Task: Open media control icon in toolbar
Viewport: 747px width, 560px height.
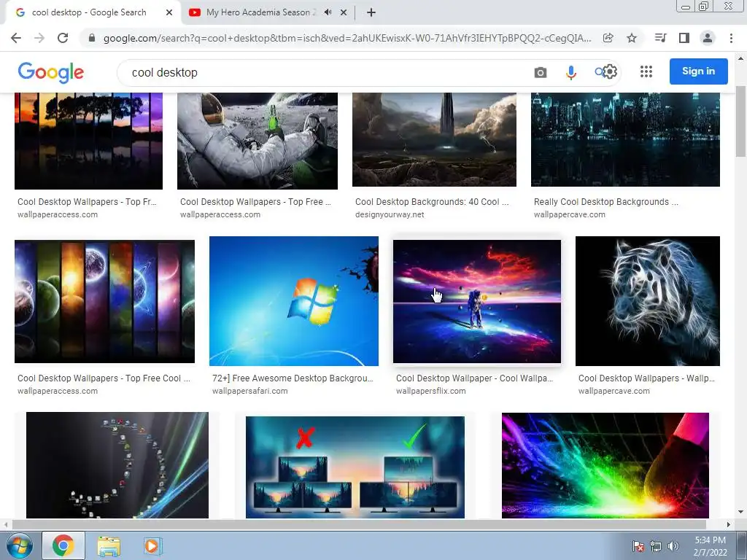Action: pyautogui.click(x=660, y=38)
